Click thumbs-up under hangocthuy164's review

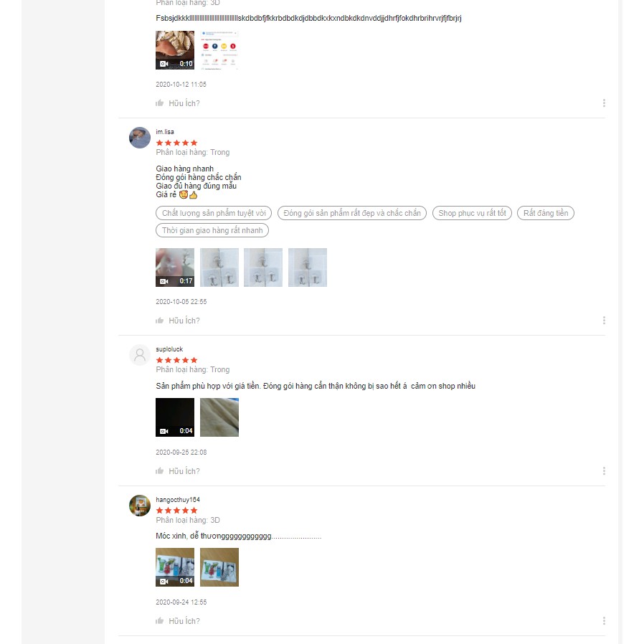(x=160, y=620)
